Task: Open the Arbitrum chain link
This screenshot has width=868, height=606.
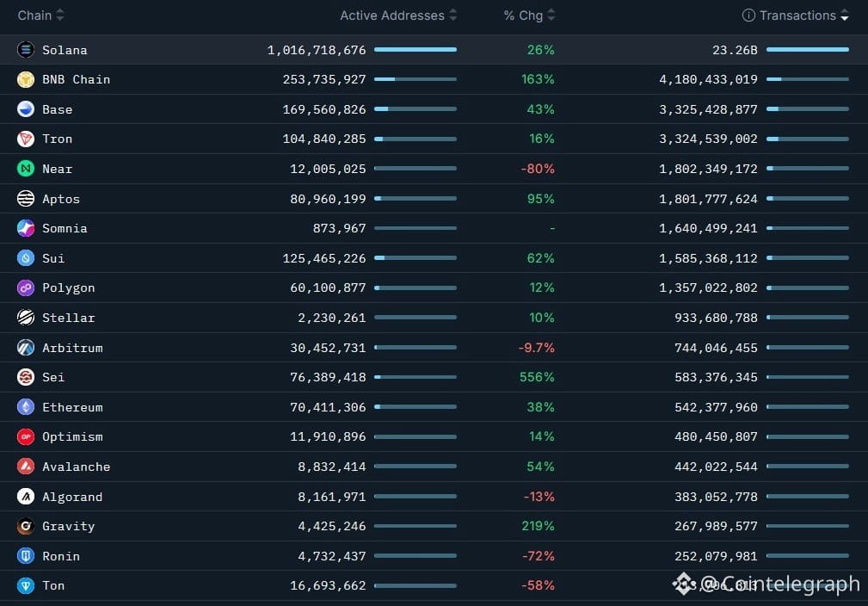Action: (x=72, y=348)
